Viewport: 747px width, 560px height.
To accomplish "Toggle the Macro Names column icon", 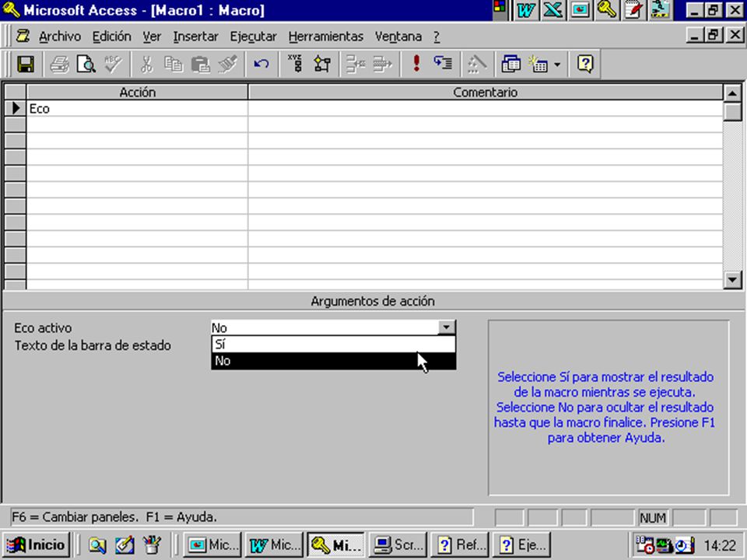I will click(296, 64).
